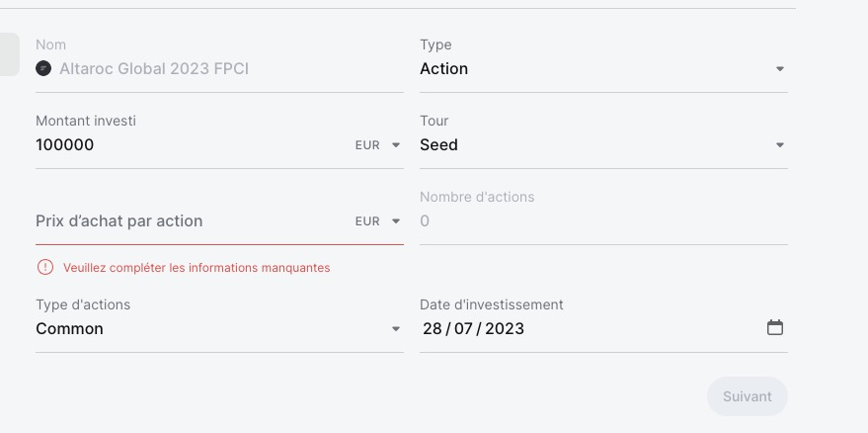Viewport: 868px width, 433px height.
Task: Open EUR currency selector for Montant investi
Action: pyautogui.click(x=378, y=145)
